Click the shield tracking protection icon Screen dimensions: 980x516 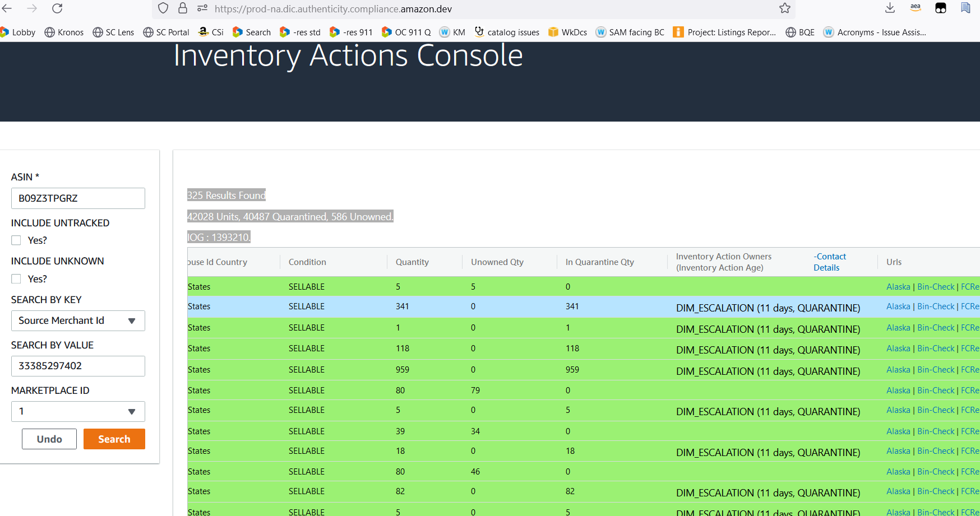[163, 8]
